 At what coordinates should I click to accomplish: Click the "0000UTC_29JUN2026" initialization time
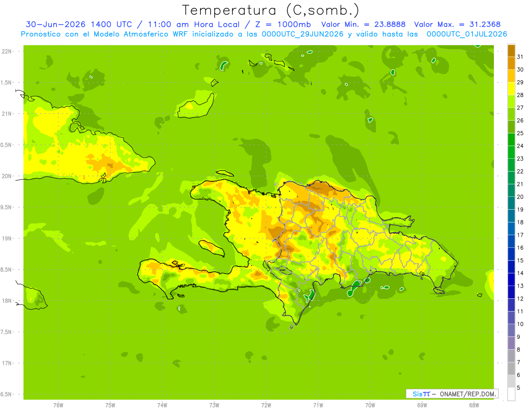tap(303, 34)
